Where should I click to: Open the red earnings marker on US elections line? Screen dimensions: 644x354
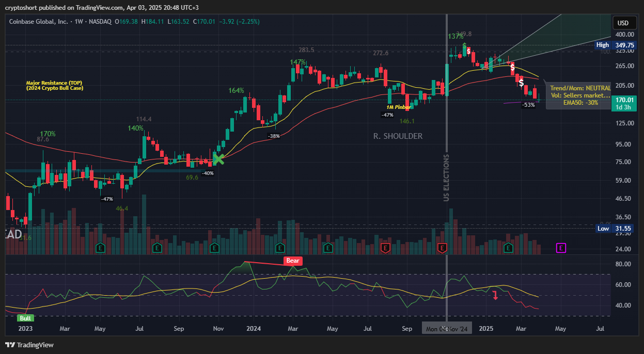pyautogui.click(x=442, y=248)
